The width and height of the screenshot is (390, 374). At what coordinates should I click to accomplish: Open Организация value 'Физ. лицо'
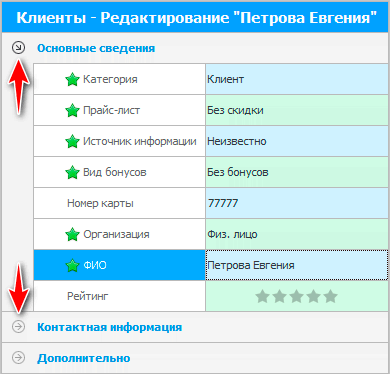(x=297, y=234)
